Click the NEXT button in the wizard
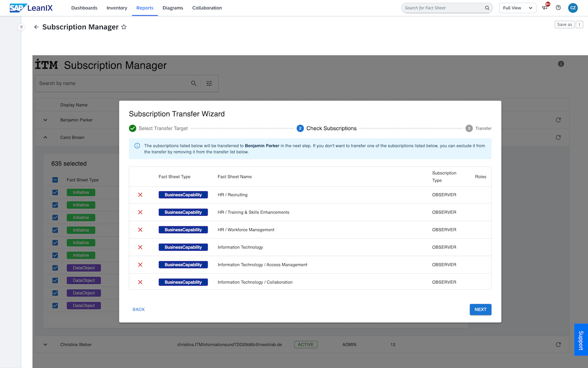 click(481, 310)
